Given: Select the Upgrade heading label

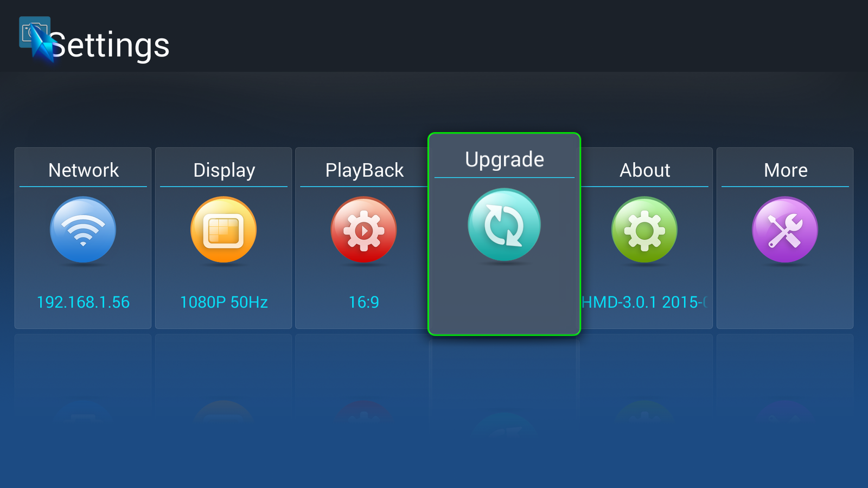Looking at the screenshot, I should tap(504, 159).
